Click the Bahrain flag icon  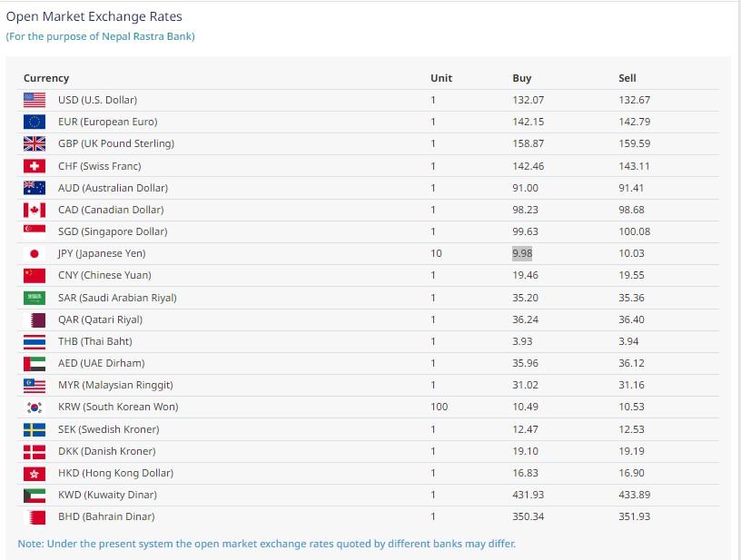pyautogui.click(x=35, y=517)
